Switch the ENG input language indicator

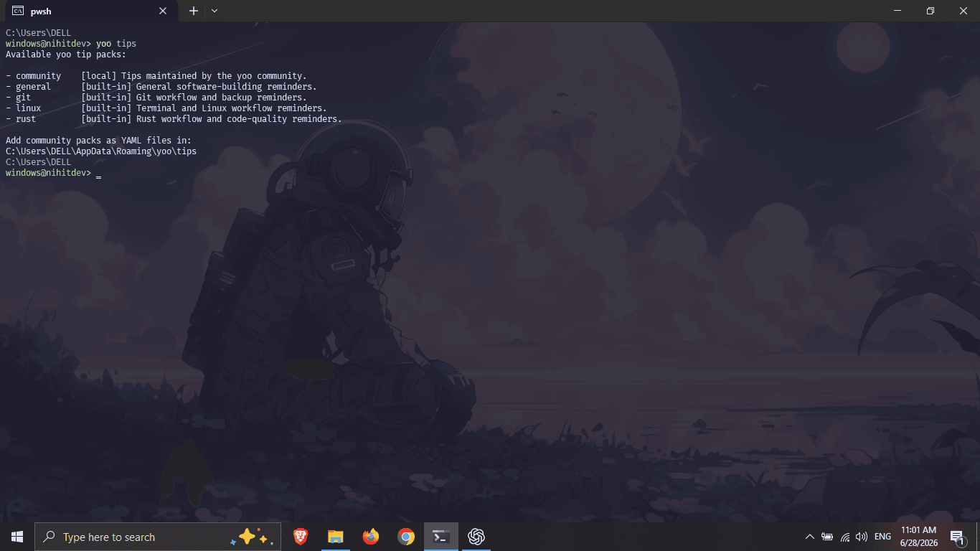point(883,537)
